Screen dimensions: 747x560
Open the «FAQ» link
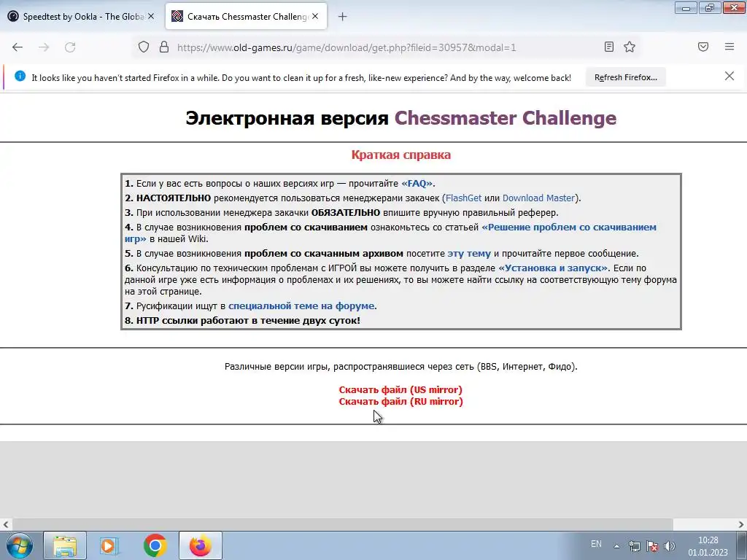(x=417, y=183)
